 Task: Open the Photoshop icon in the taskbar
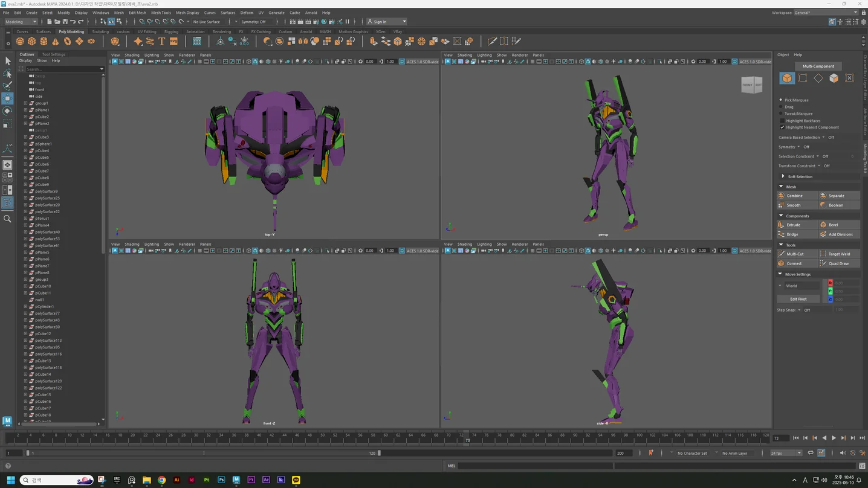[221, 480]
